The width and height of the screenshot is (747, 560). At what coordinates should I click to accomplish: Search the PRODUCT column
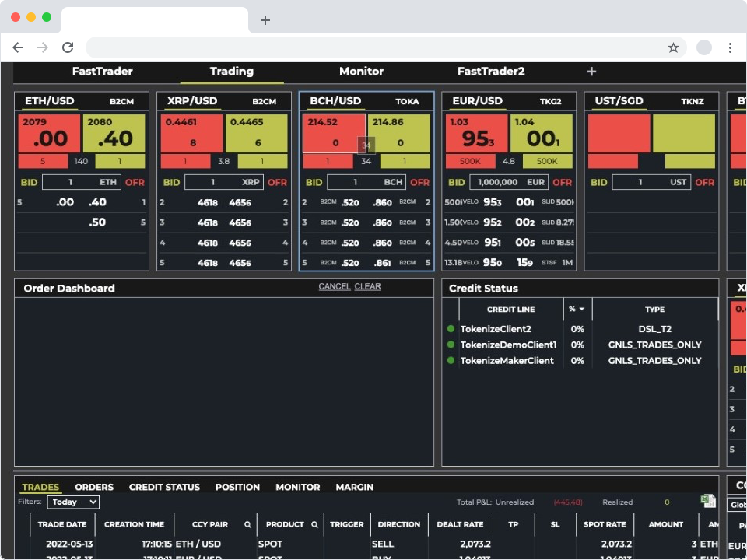(x=314, y=524)
